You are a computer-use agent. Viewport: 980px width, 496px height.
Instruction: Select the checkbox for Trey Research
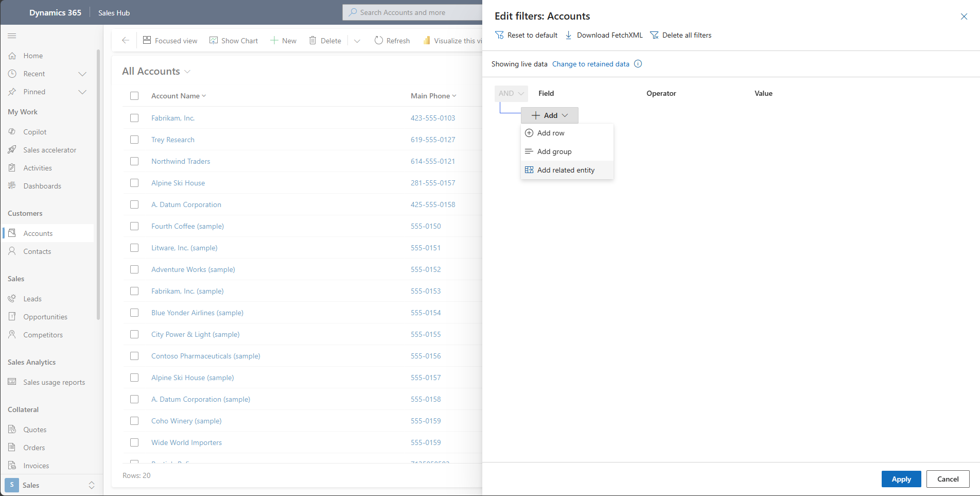point(134,140)
